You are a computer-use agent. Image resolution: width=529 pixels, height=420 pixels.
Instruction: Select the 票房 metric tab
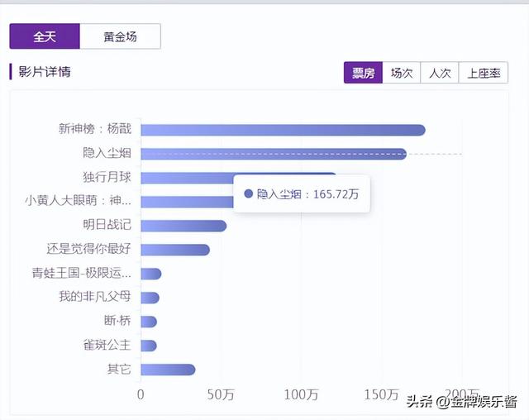[x=364, y=73]
